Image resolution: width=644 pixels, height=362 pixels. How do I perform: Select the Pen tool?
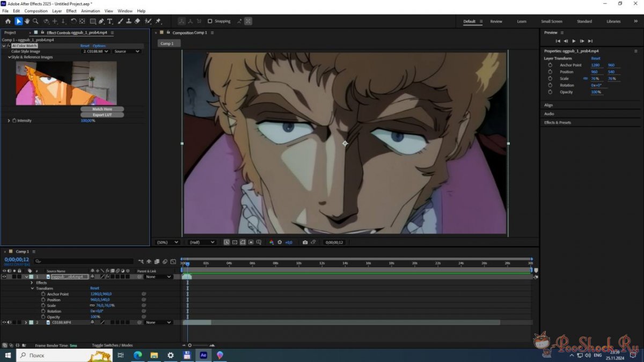coord(102,21)
